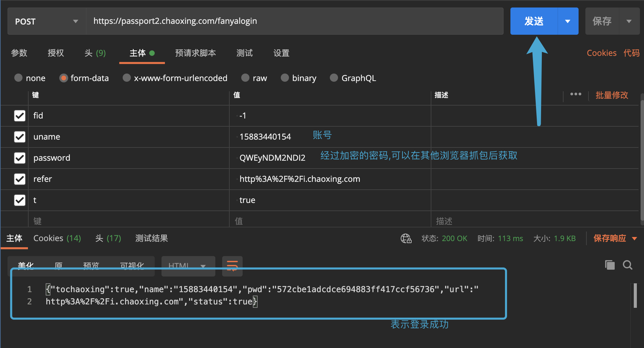Image resolution: width=644 pixels, height=348 pixels.
Task: Click the empty 描述 description placeholder cell
Action: [535, 221]
